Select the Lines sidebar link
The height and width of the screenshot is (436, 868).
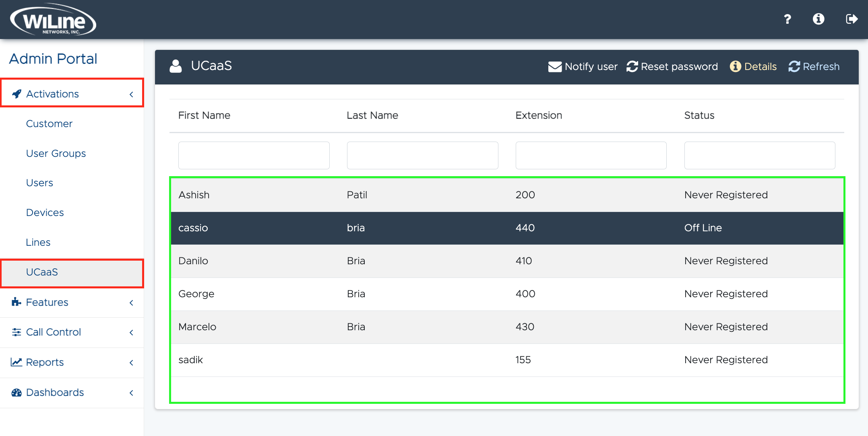click(x=38, y=243)
